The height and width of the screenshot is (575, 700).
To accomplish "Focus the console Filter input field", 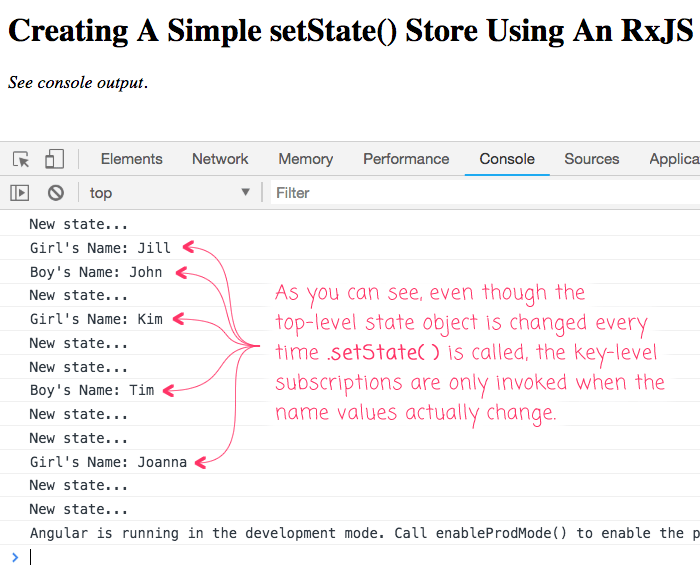I will [485, 193].
